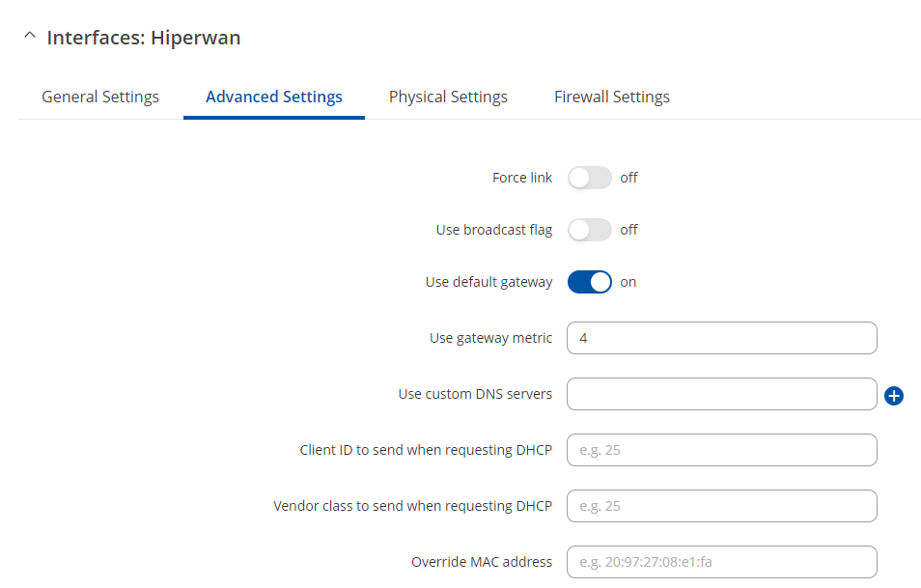Click the Use gateway metric field
Image resolution: width=921 pixels, height=588 pixels.
point(722,338)
